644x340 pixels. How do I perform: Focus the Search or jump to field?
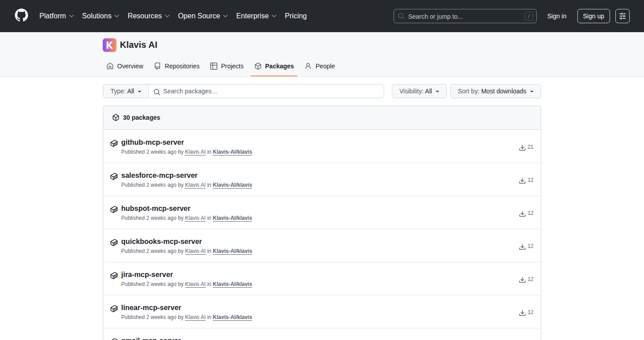[465, 16]
